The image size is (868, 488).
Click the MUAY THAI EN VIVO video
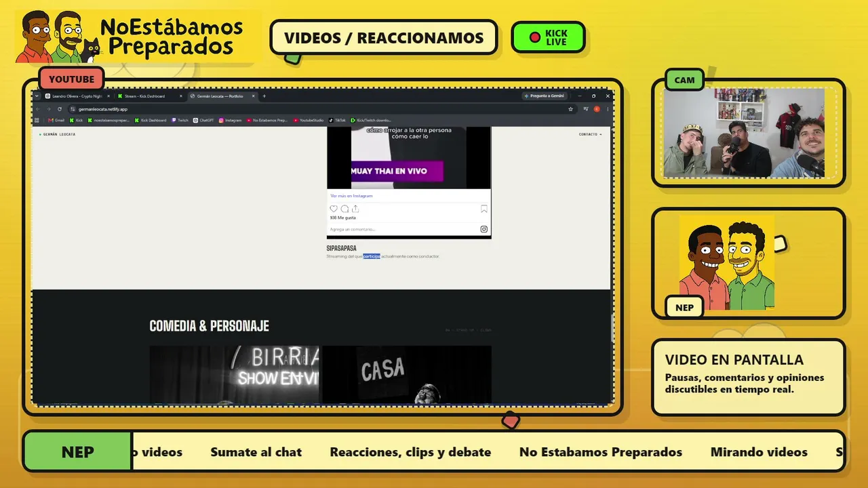click(409, 157)
